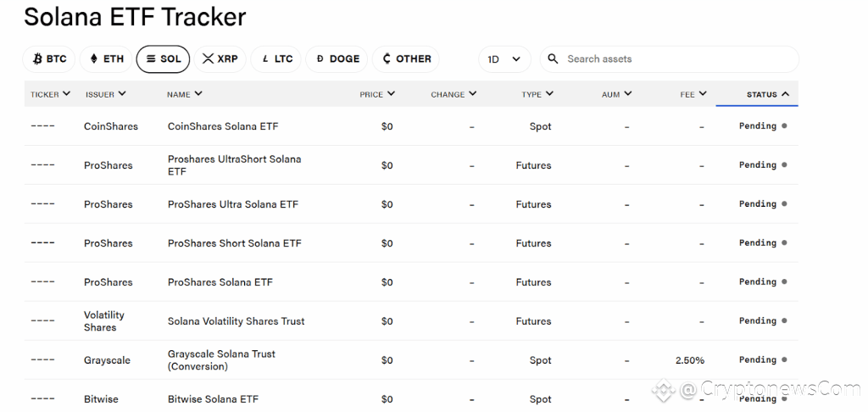Open the 1D timeframe dropdown
Screen dimensions: 868x412
pyautogui.click(x=504, y=59)
